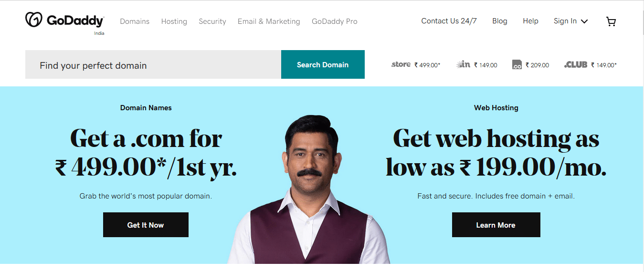The height and width of the screenshot is (272, 644).
Task: Click the ₹ 209.00 .co price
Action: click(x=538, y=65)
